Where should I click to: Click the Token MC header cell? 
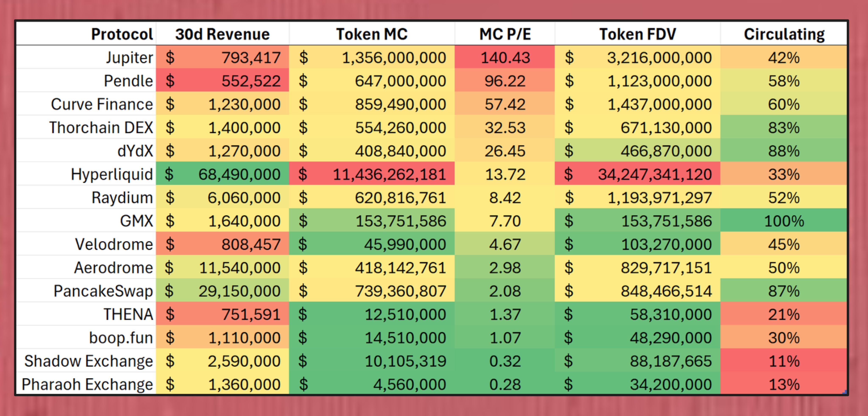(x=372, y=34)
